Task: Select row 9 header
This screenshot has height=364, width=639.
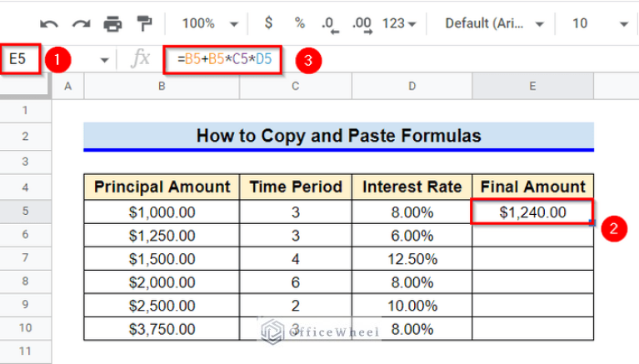Action: click(25, 305)
